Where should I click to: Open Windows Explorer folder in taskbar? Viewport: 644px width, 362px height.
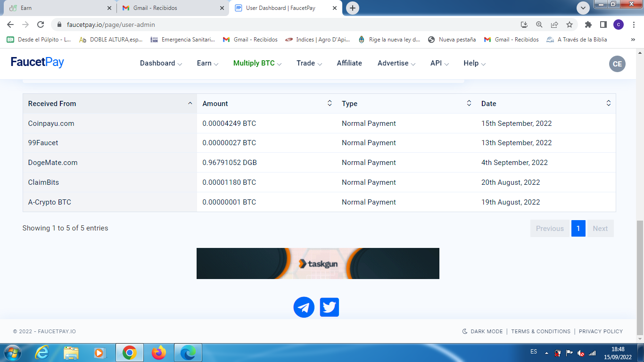(71, 353)
